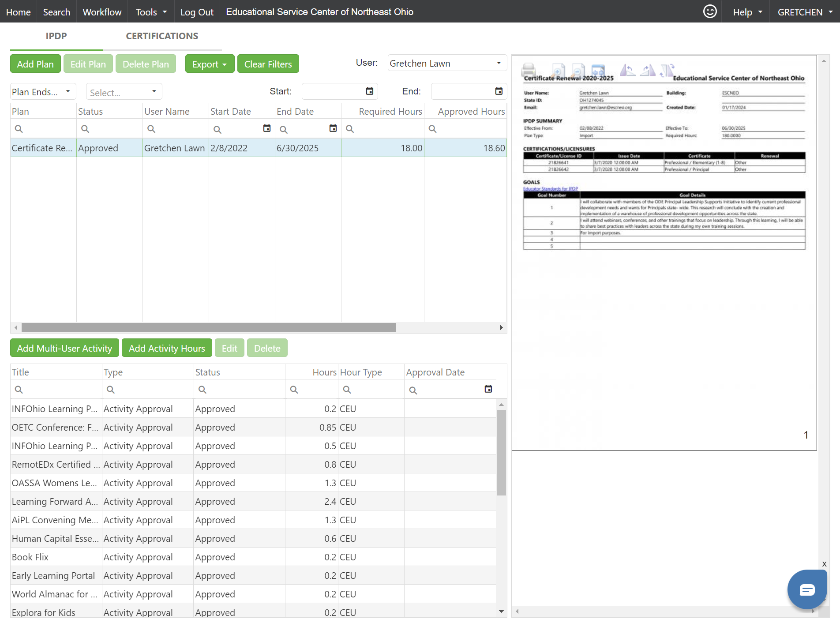The image size is (840, 623).
Task: Expand the GRETCHEN user menu
Action: click(x=805, y=12)
